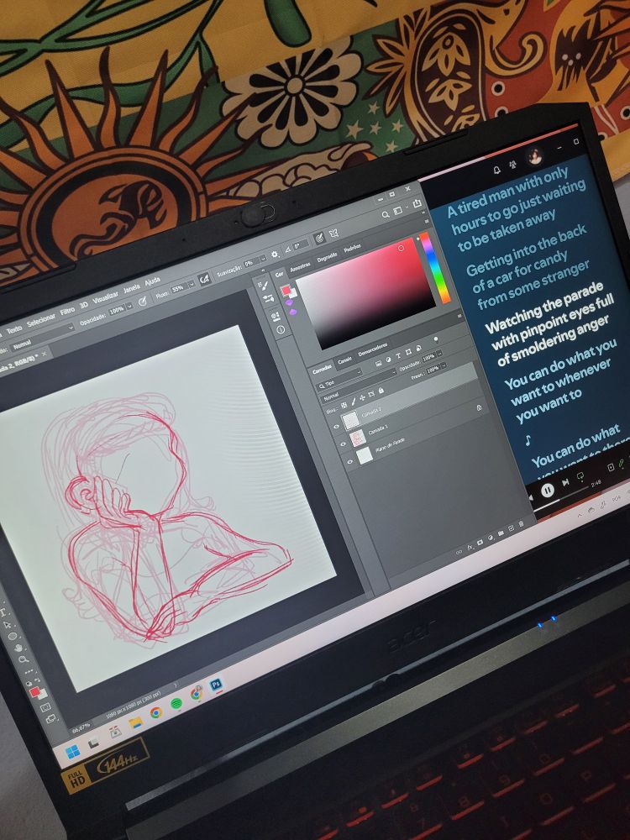The width and height of the screenshot is (630, 840).
Task: Open the Suavização 0% dropdown arrow
Action: point(263,258)
